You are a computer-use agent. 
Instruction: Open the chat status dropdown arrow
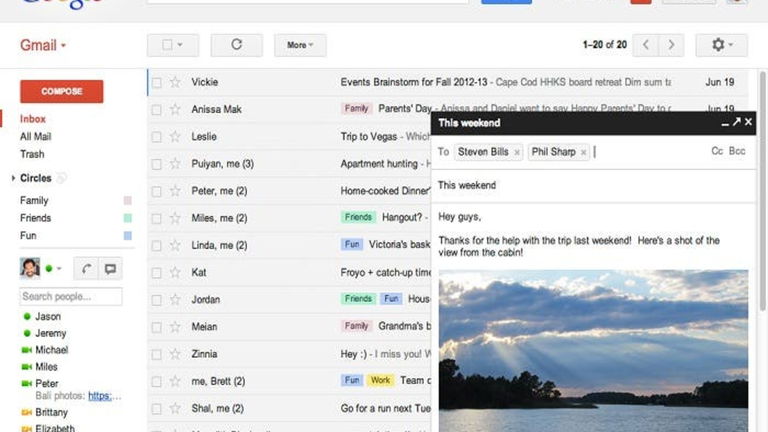pos(59,268)
